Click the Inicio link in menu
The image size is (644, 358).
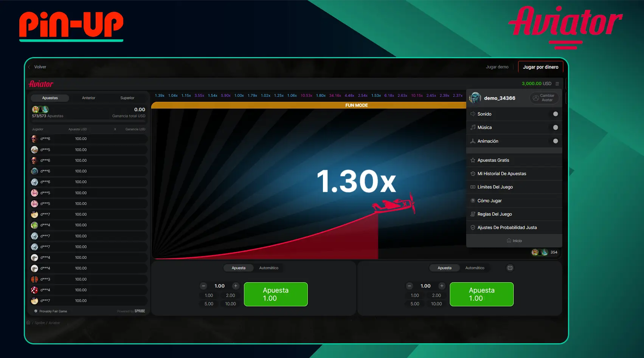(x=514, y=240)
